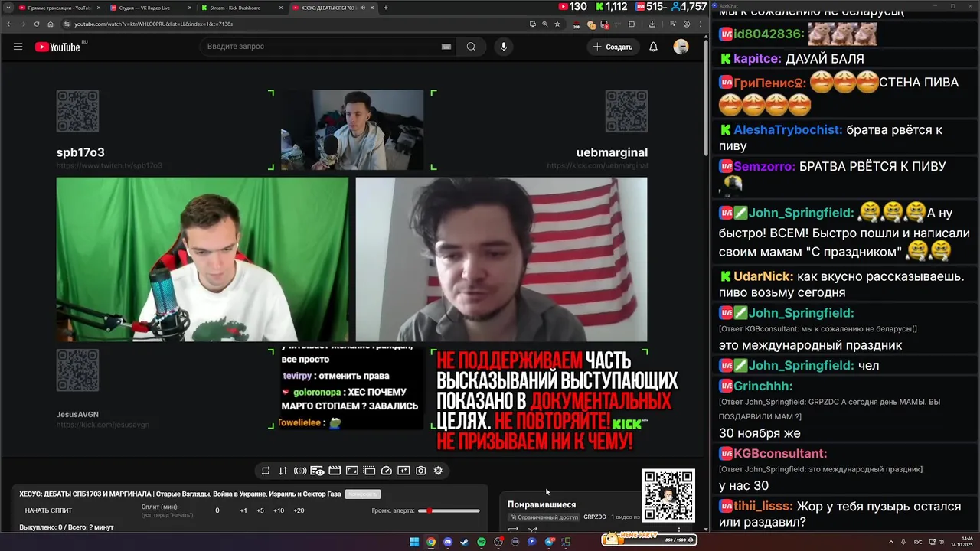Reload the current page

(36, 24)
